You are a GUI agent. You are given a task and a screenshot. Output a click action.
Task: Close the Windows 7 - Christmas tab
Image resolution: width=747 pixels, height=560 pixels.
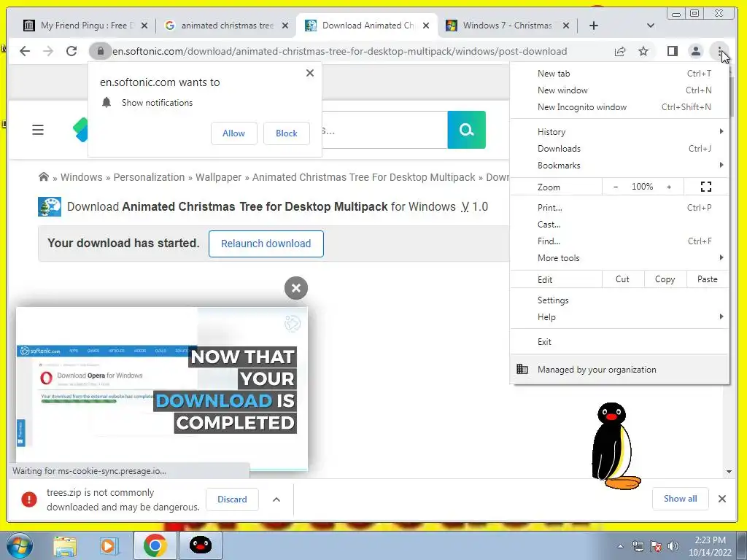coord(566,26)
